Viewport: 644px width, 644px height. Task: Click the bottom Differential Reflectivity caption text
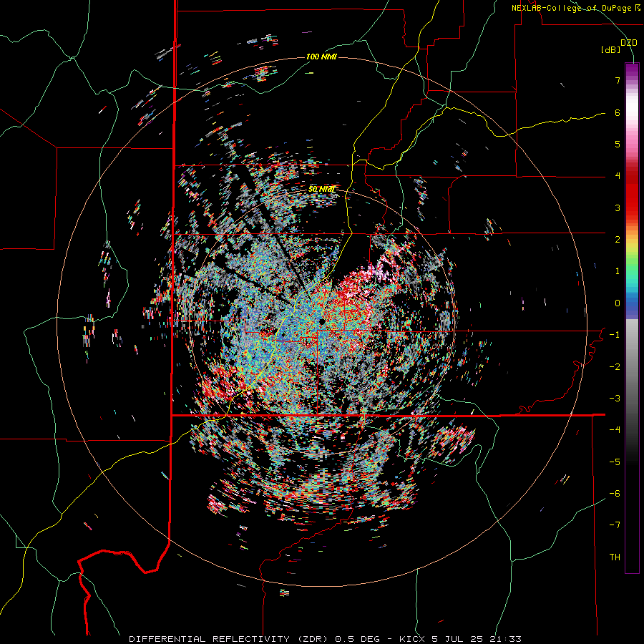(x=326, y=639)
